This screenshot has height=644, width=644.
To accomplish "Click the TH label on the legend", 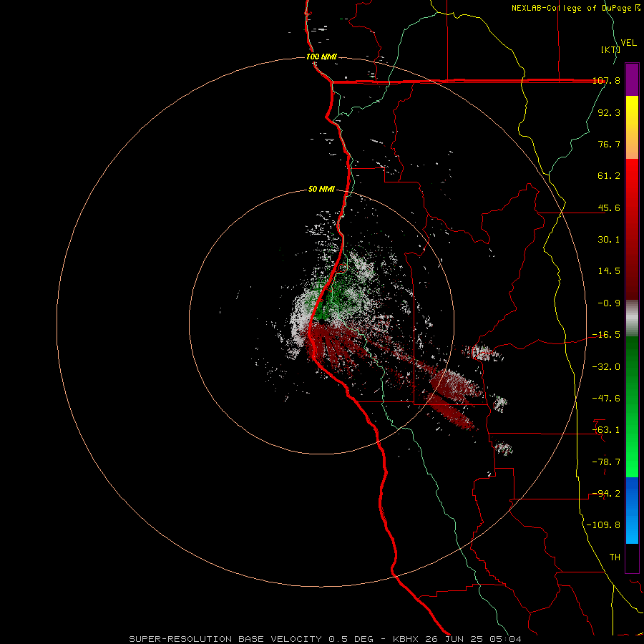I will point(615,557).
